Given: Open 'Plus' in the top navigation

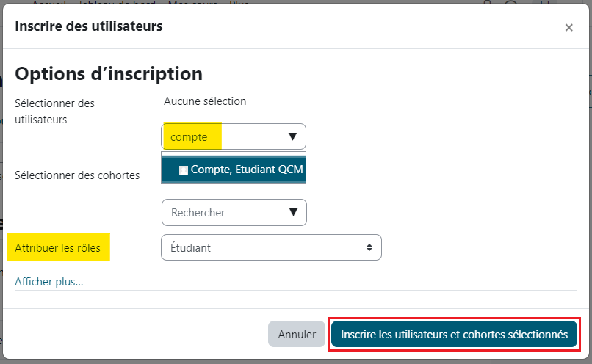Looking at the screenshot, I should pos(239,2).
